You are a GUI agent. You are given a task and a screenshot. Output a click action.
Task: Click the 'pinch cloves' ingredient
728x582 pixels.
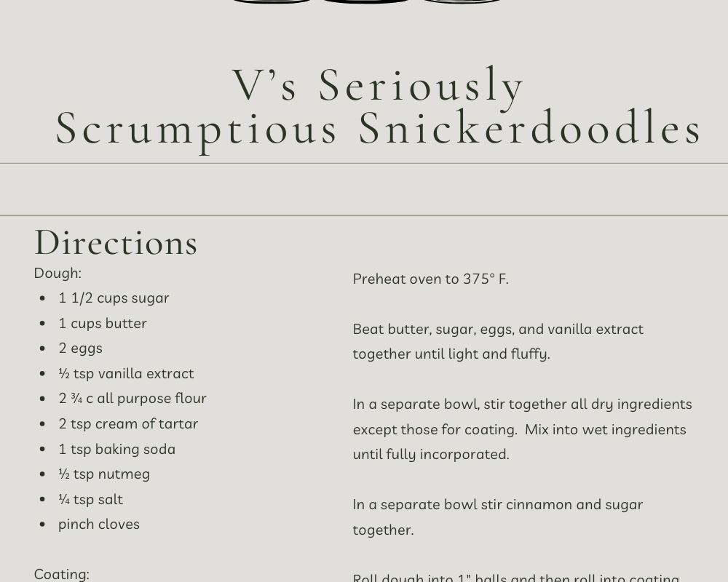(99, 524)
